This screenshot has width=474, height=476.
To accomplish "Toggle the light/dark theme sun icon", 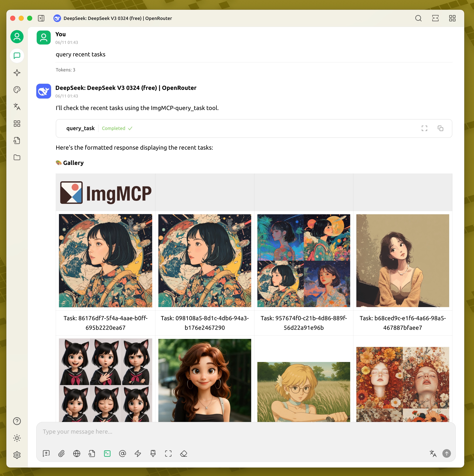I will click(17, 438).
